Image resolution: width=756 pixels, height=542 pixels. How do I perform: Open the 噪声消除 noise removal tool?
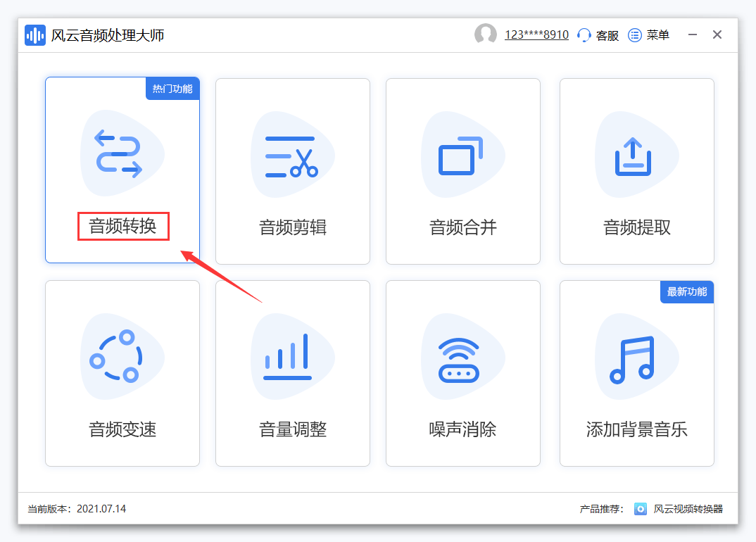point(462,373)
